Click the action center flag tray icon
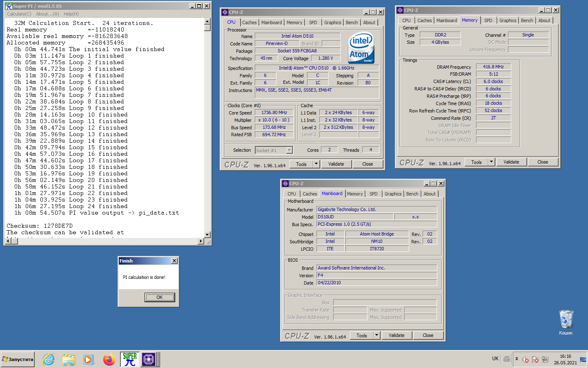The image size is (588, 368). click(x=535, y=360)
